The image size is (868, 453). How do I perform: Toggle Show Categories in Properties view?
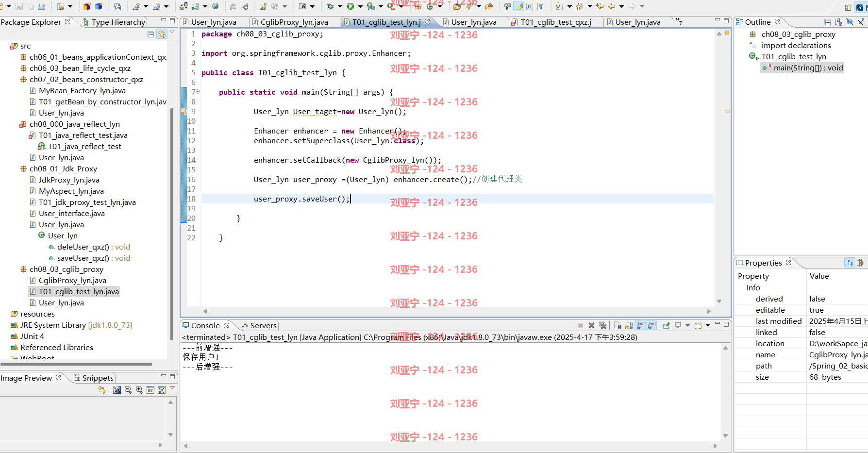click(850, 263)
